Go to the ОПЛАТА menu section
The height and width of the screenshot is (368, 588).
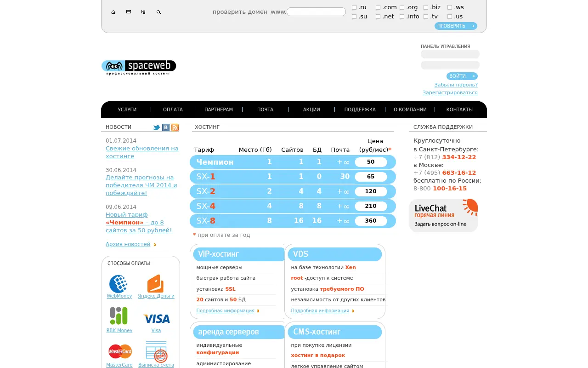click(x=173, y=109)
